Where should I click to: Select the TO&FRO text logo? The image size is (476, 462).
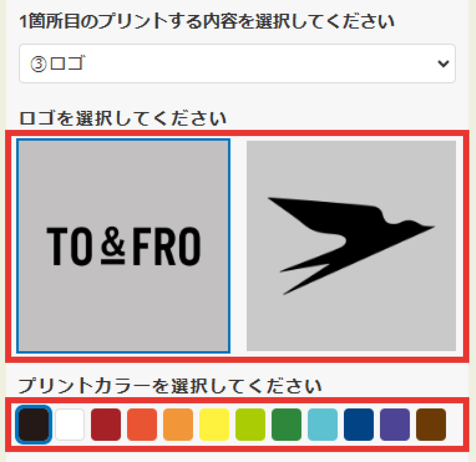(123, 246)
